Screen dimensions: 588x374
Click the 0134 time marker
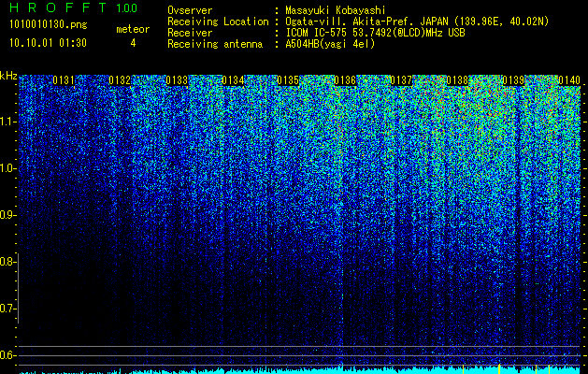pyautogui.click(x=233, y=80)
